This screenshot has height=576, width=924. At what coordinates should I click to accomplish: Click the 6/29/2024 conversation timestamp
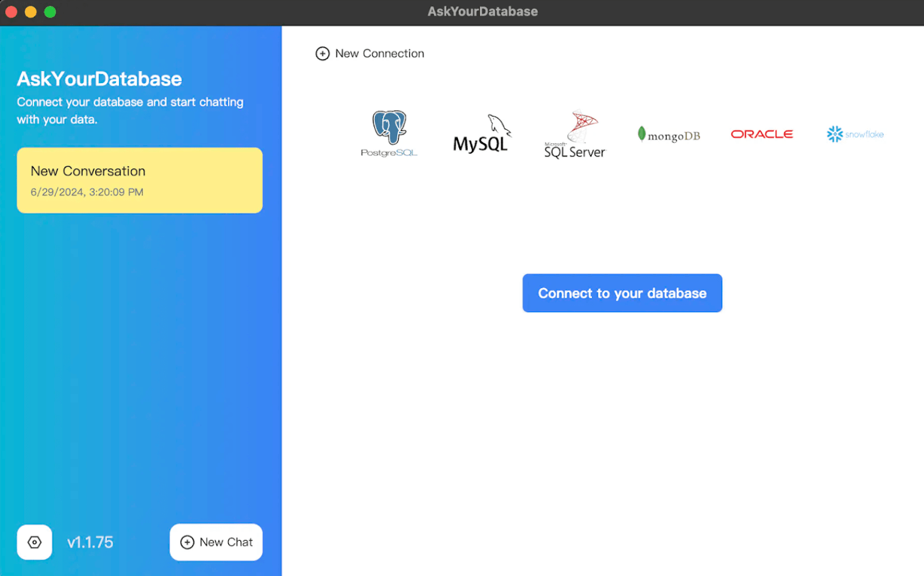pyautogui.click(x=87, y=192)
